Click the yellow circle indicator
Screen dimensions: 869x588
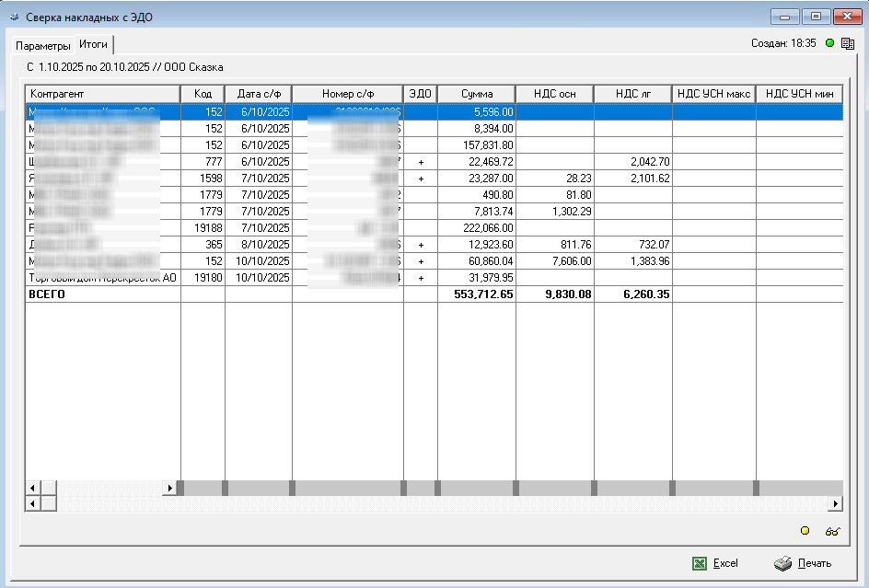805,530
